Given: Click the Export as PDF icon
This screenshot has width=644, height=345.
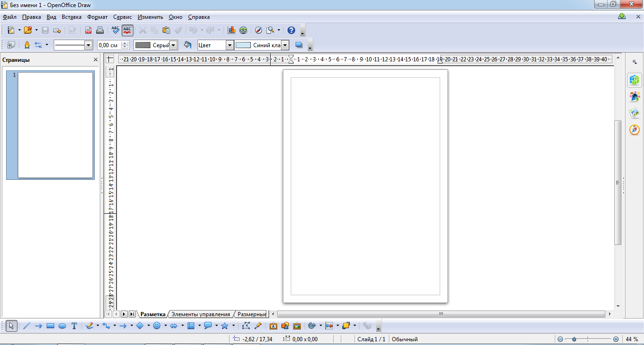Looking at the screenshot, I should tap(88, 30).
